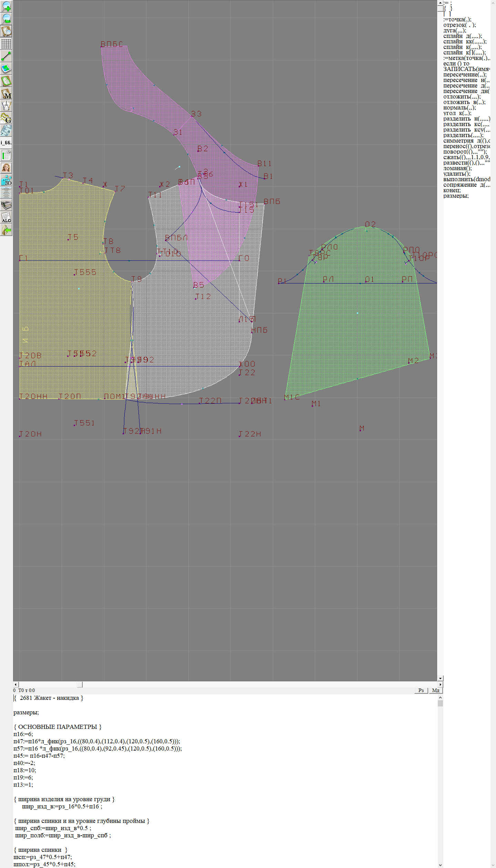The width and height of the screenshot is (496, 868).
Task: Select 'ломаная();' from the command list
Action: click(457, 168)
